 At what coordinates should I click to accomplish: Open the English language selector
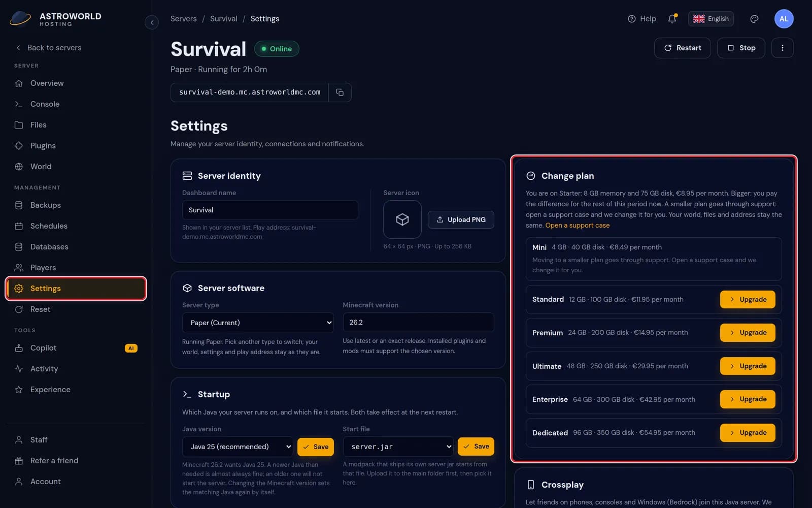(x=711, y=19)
